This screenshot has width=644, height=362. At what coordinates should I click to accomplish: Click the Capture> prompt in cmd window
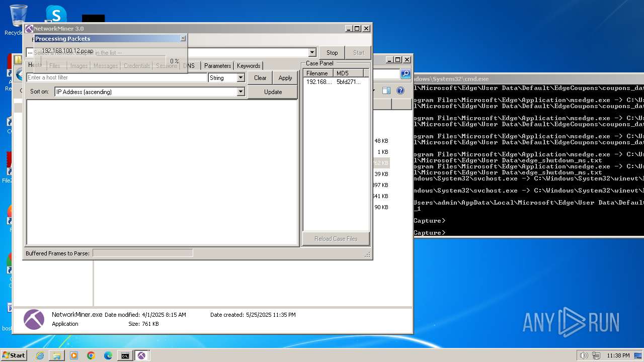click(429, 233)
